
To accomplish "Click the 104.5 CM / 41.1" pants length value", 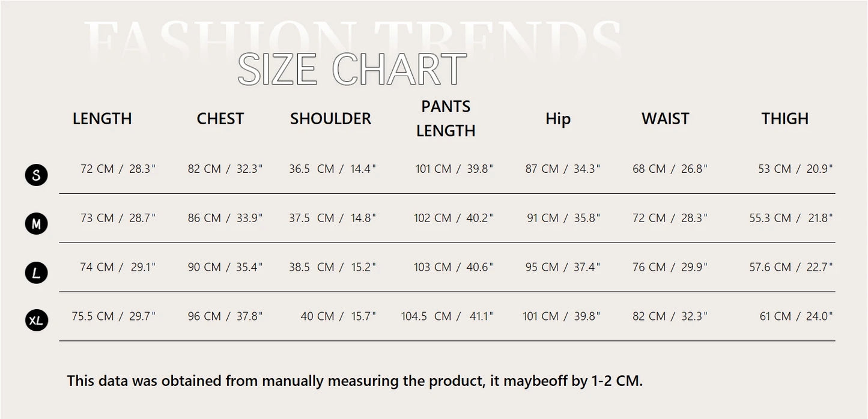I will coord(447,316).
